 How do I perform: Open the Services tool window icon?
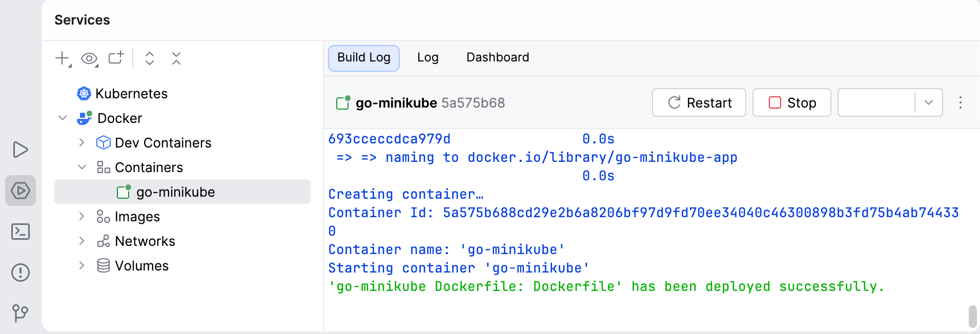coord(21,191)
